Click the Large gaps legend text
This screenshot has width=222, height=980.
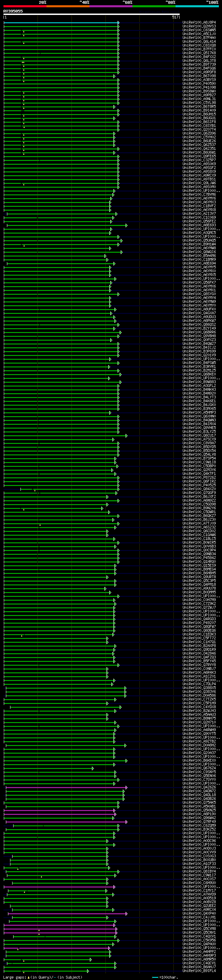click(x=15, y=977)
